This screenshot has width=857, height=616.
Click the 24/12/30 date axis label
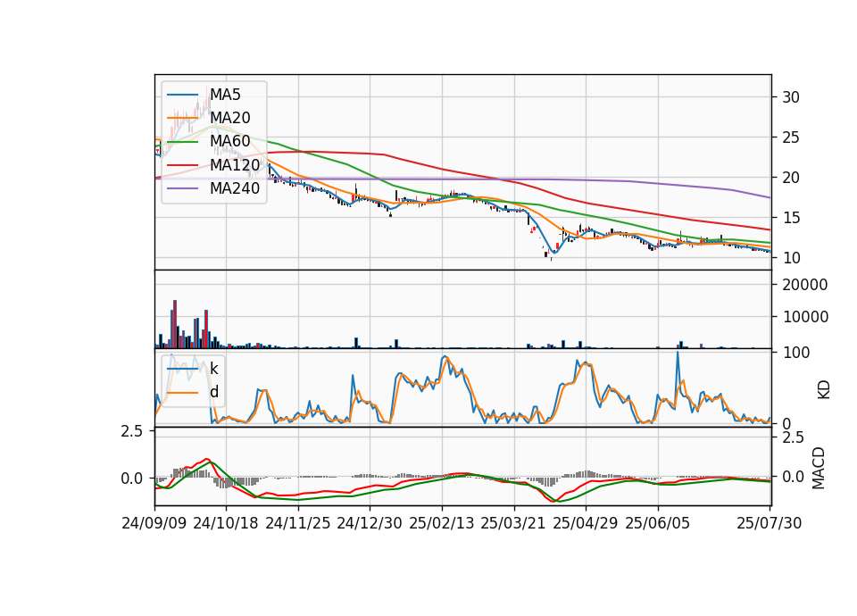[370, 523]
